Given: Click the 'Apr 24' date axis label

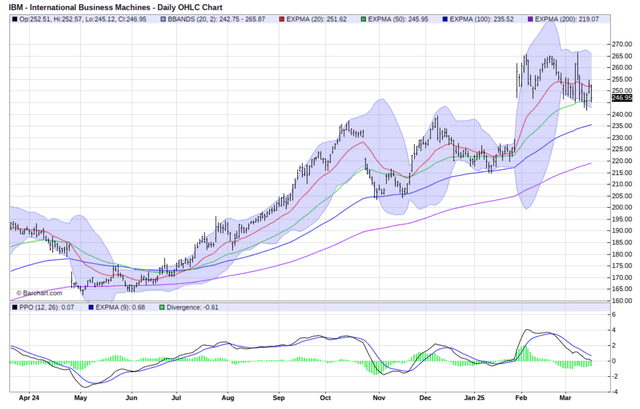Looking at the screenshot, I should (29, 398).
